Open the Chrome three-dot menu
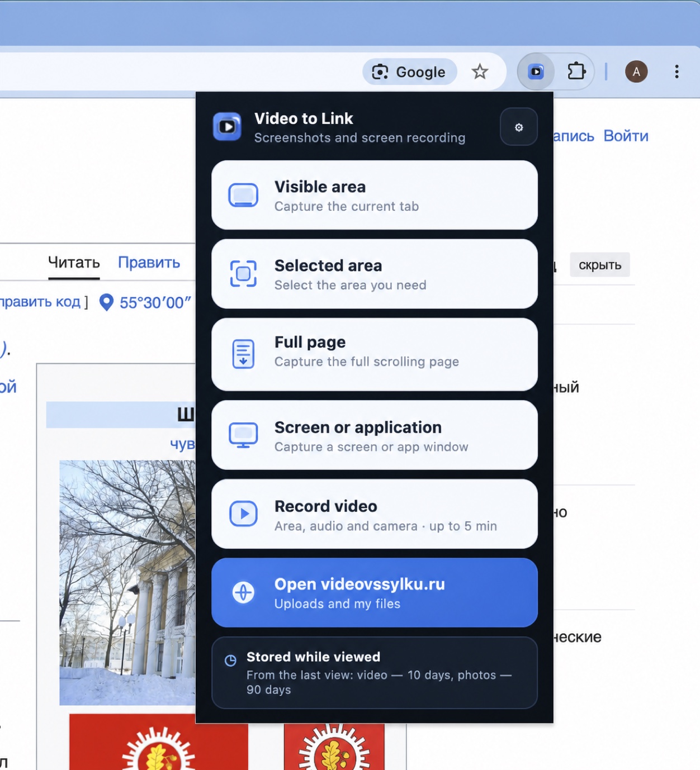 (x=677, y=72)
